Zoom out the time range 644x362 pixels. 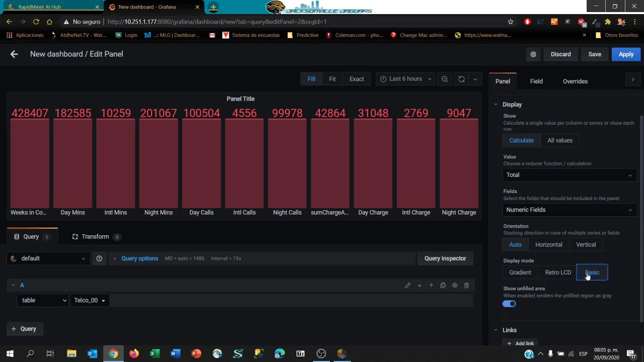point(445,79)
